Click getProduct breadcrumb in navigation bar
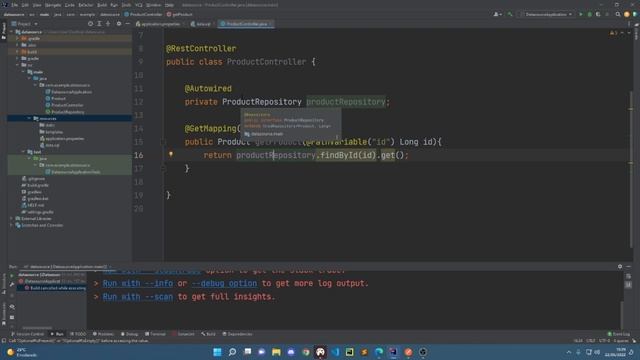 coord(180,14)
